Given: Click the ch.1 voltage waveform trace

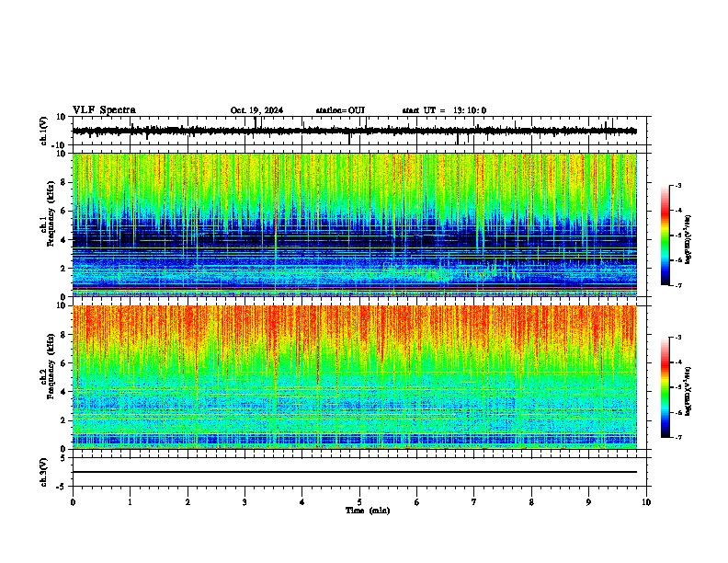Looking at the screenshot, I should (355, 131).
